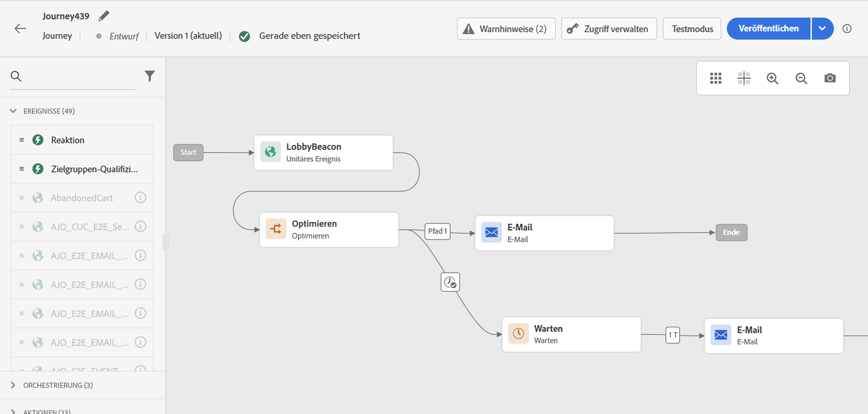Expand the ORCHESTRIERUNG section

point(13,385)
